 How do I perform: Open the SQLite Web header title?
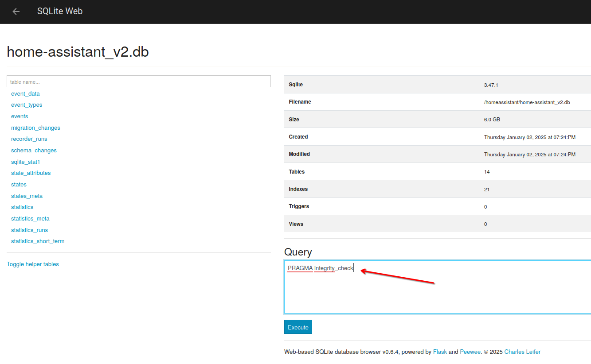point(60,12)
